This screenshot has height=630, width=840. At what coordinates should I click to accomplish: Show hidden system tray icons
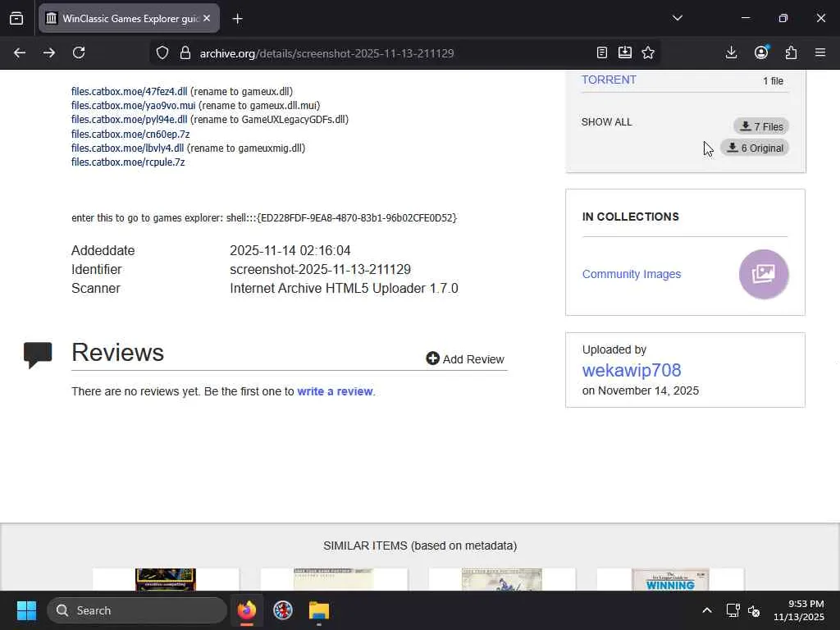tap(706, 610)
